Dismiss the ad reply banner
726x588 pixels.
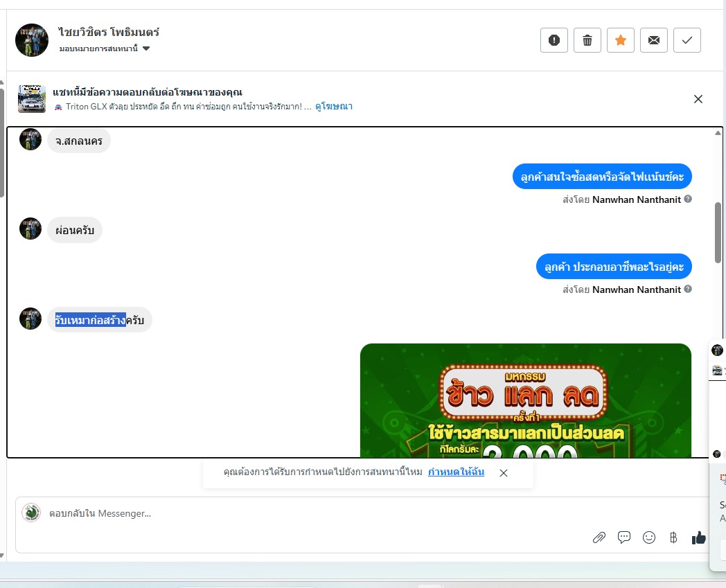[698, 99]
